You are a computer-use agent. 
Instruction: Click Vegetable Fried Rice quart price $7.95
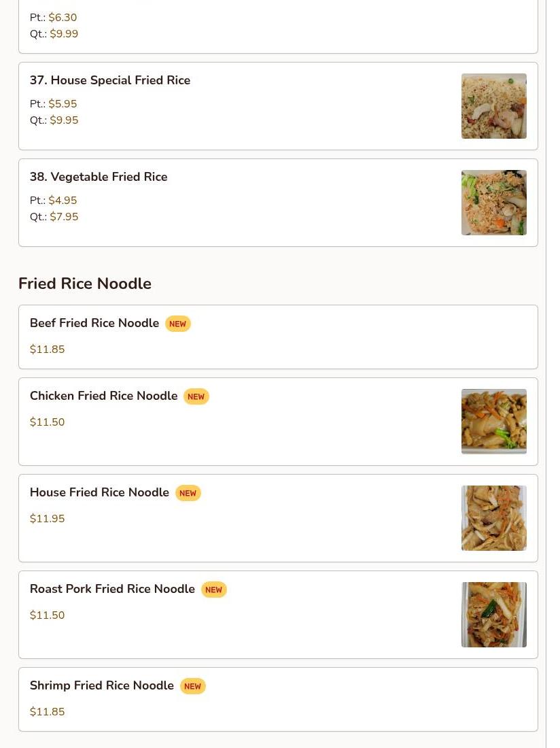pos(64,217)
